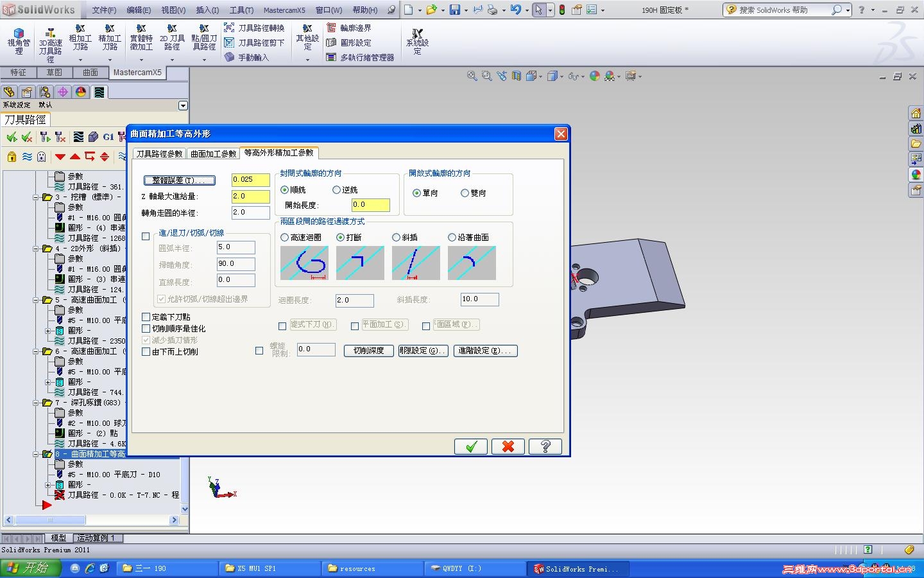
Task: Enable 進/退刀/切弧/切線 checkbox
Action: click(146, 236)
